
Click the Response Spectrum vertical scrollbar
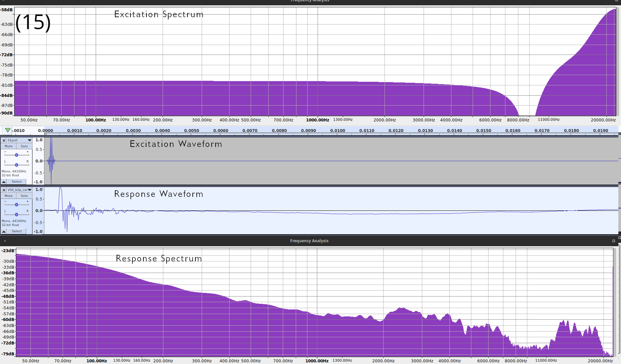(x=616, y=302)
